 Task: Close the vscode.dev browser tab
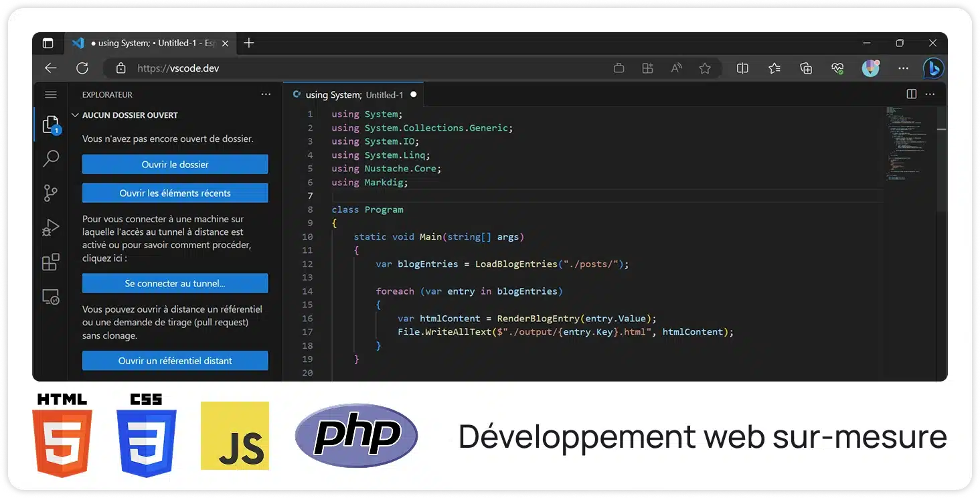point(225,43)
